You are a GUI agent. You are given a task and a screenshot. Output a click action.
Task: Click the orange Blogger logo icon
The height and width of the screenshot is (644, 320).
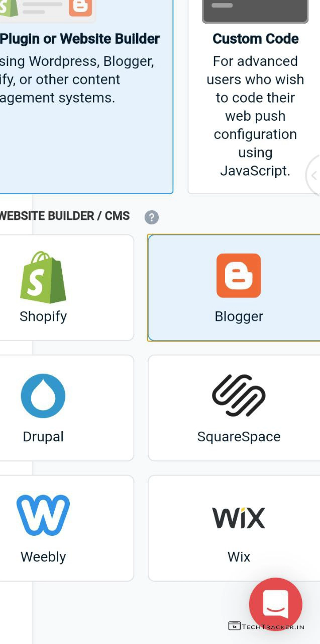[239, 276]
